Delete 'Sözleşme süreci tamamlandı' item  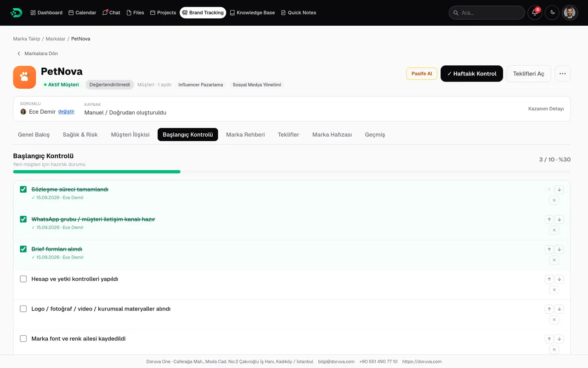[x=554, y=200]
